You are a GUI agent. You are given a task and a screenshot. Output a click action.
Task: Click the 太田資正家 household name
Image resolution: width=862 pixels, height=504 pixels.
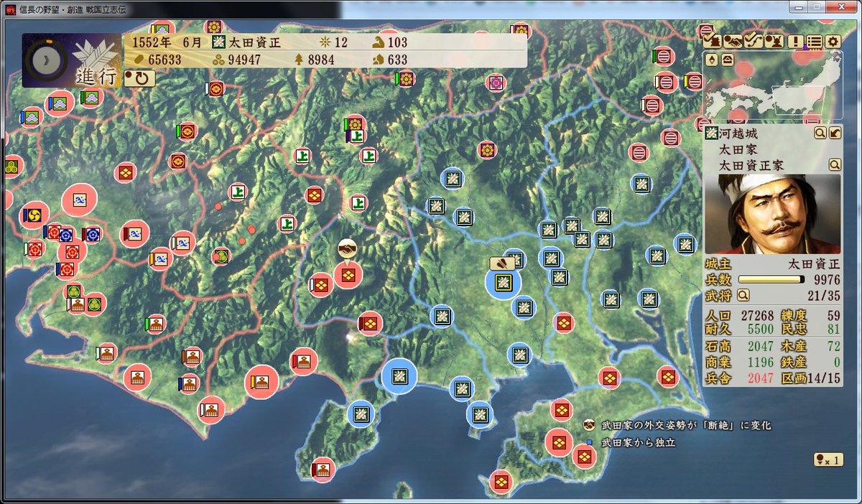751,165
